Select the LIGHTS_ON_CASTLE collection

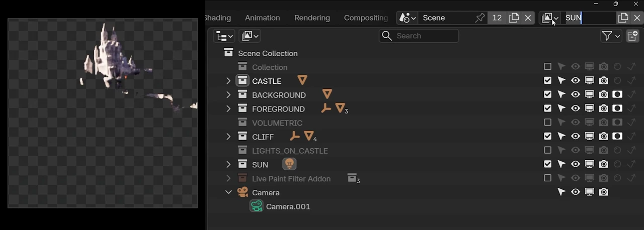(290, 151)
